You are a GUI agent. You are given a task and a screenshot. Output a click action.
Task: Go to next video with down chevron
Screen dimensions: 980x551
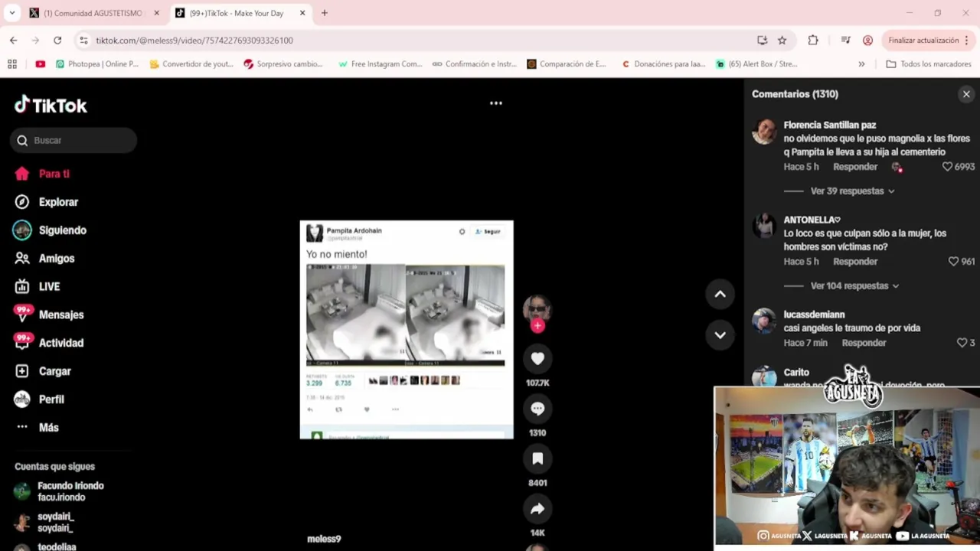click(x=720, y=334)
